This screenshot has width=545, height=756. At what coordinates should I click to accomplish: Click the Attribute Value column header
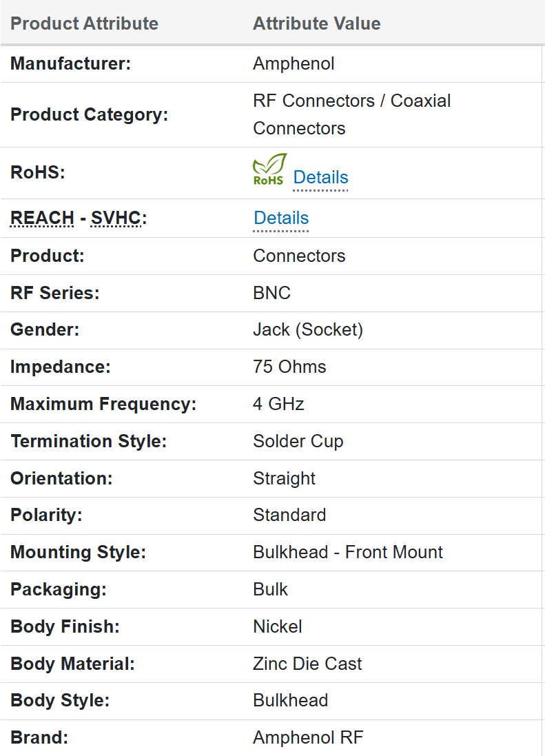click(316, 23)
